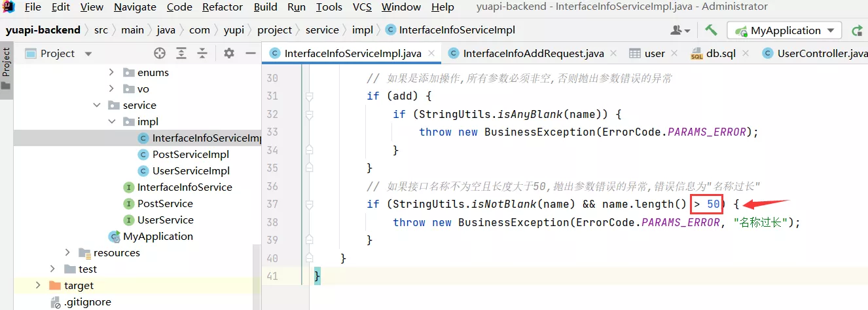Expand the target folder
868x310 pixels.
[38, 285]
